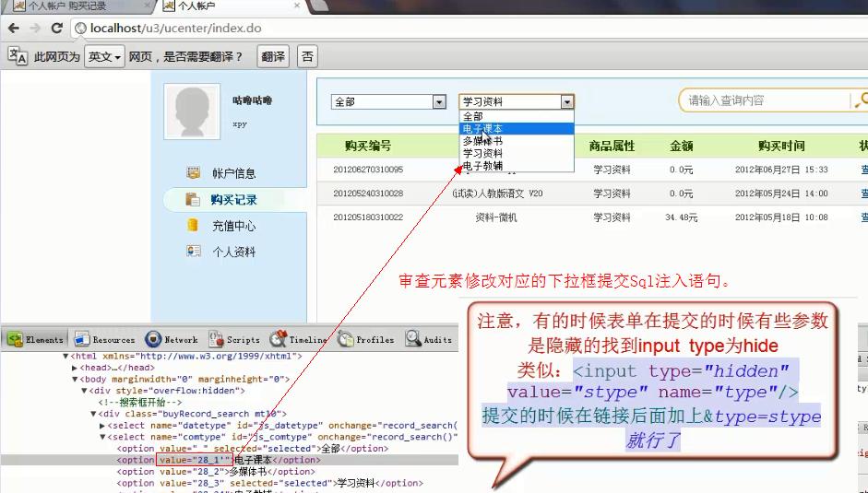Open 充值中心 in the sidebar
Image resolution: width=868 pixels, height=493 pixels.
point(234,226)
